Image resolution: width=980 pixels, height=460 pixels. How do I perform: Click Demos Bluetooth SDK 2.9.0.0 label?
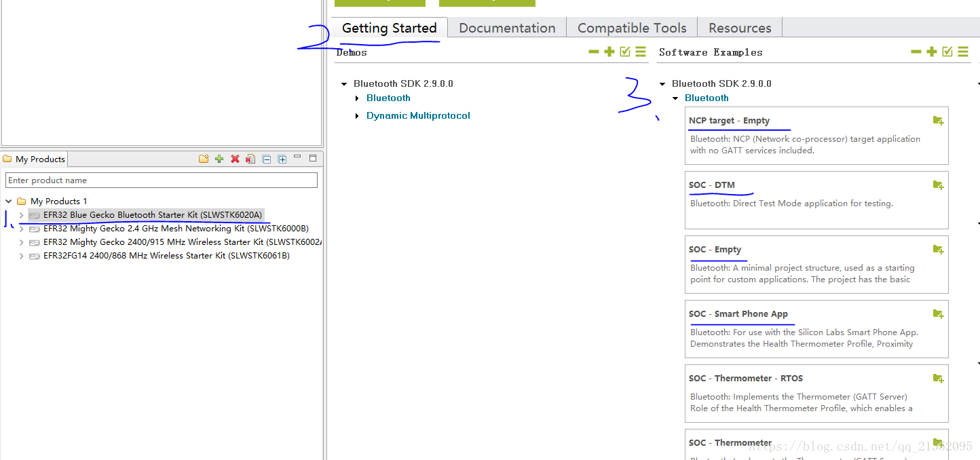[403, 83]
